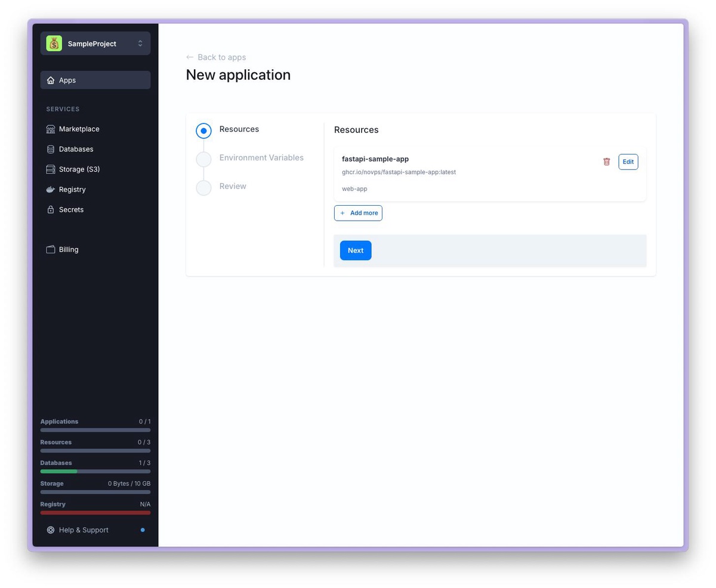Open the Apps sidebar menu item

pyautogui.click(x=95, y=80)
